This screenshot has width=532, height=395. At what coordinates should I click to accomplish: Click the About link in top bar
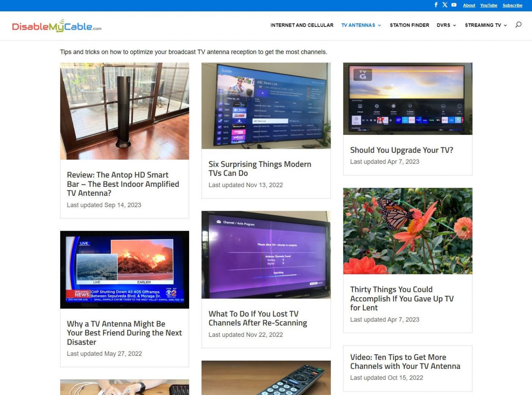click(x=469, y=5)
